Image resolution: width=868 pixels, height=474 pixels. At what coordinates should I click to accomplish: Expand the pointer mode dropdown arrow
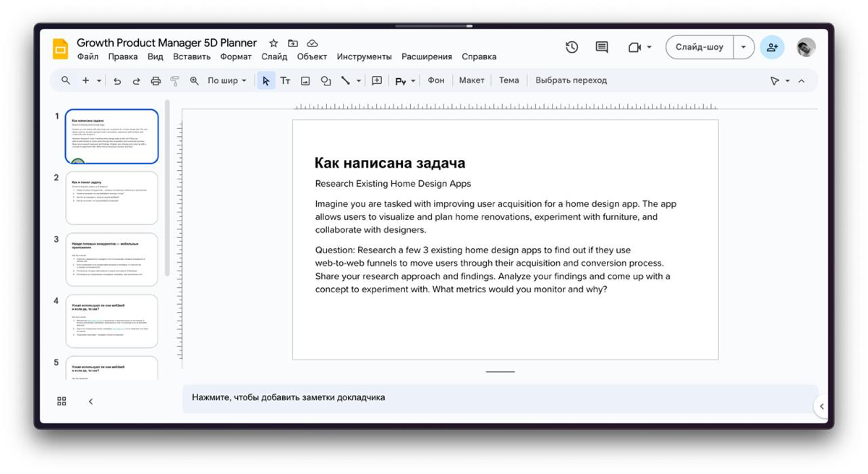[x=788, y=81]
